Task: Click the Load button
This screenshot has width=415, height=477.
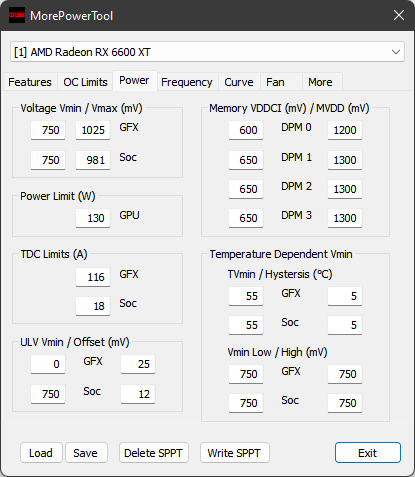Action: point(41,453)
